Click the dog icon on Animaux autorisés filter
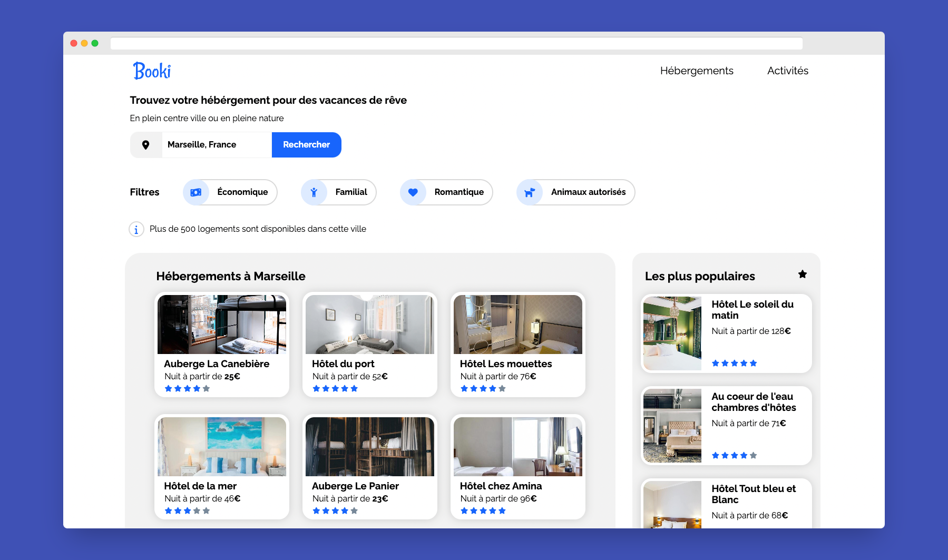948x560 pixels. 530,192
